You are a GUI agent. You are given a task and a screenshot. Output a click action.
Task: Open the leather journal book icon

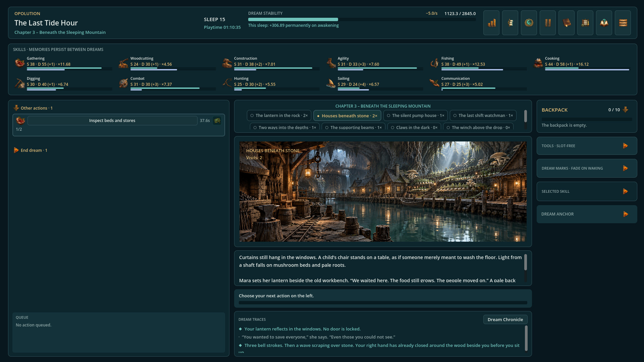[x=567, y=23]
